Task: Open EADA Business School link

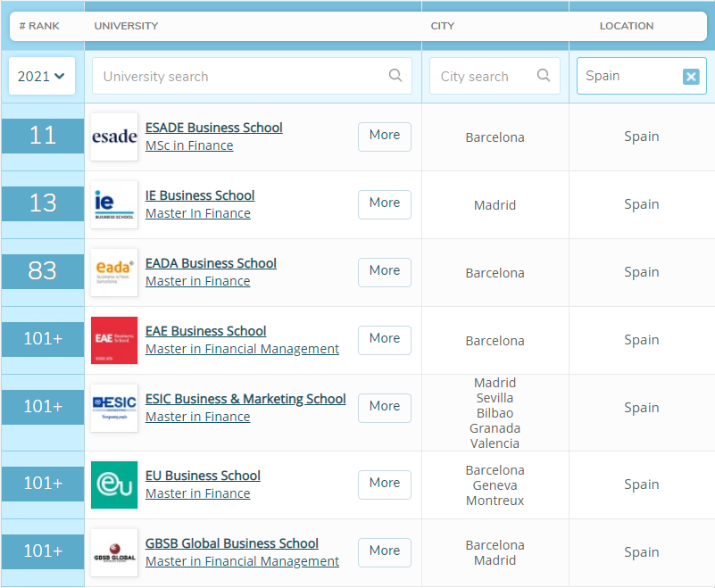Action: click(x=211, y=263)
